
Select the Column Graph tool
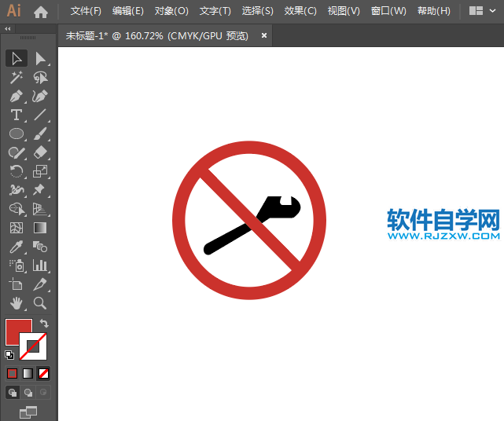[x=40, y=265]
